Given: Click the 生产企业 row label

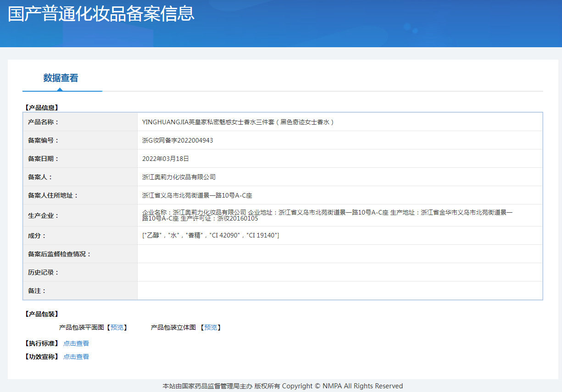Looking at the screenshot, I should [x=43, y=215].
